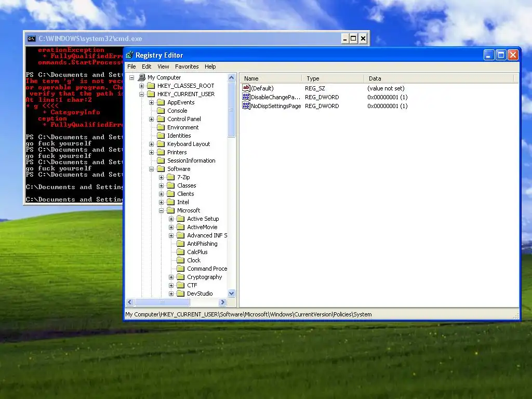
Task: Click the Console folder icon
Action: click(161, 111)
